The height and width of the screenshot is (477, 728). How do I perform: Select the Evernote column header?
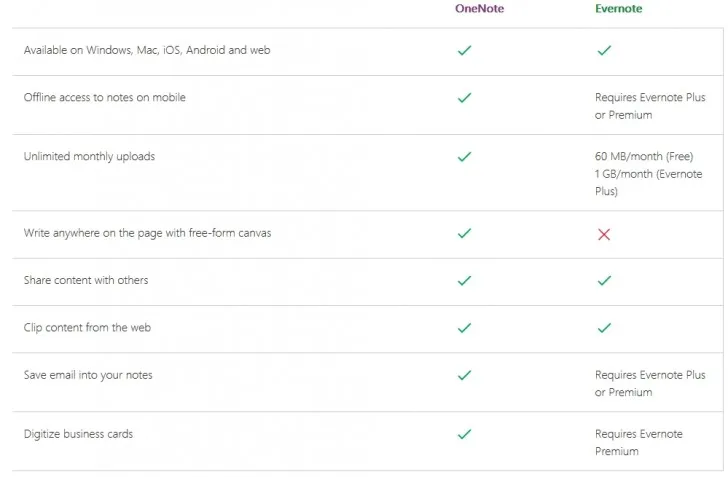tap(619, 9)
